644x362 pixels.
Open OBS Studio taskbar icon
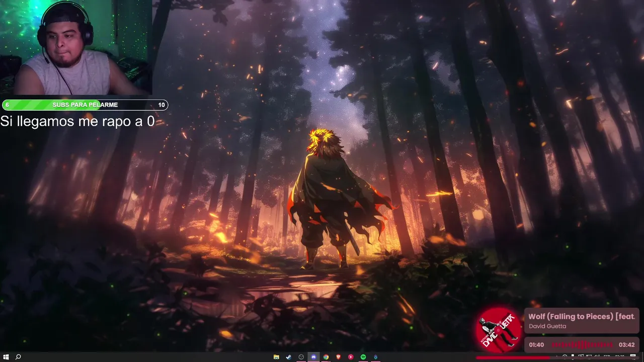click(301, 357)
